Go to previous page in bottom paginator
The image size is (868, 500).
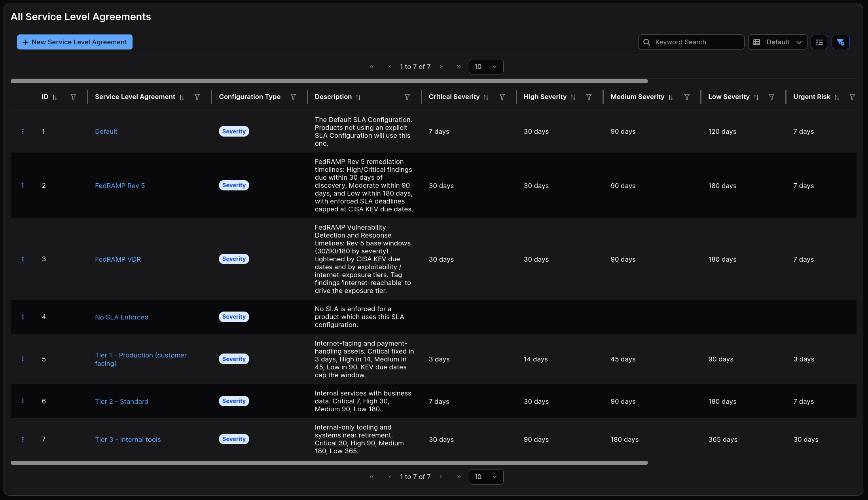coord(390,477)
